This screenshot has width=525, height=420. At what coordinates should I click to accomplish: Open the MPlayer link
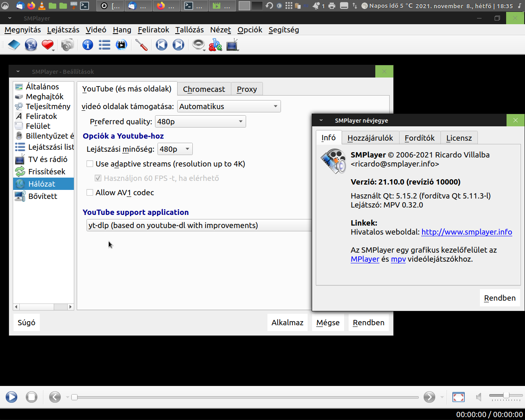click(365, 259)
